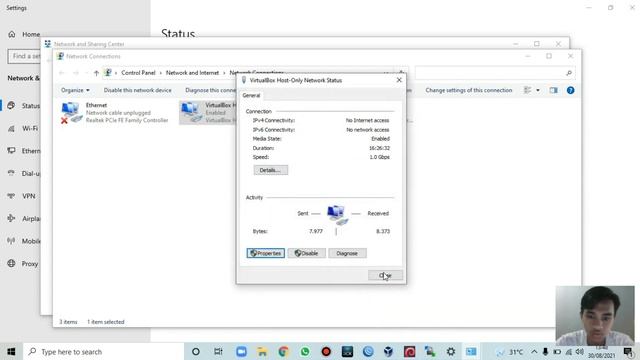Open VirtualBox from the taskbar
Viewport: 640px width, 360px height.
pos(388,351)
